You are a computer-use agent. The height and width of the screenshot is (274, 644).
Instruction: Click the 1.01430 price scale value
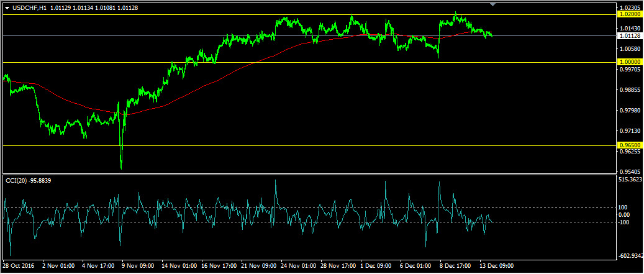630,28
